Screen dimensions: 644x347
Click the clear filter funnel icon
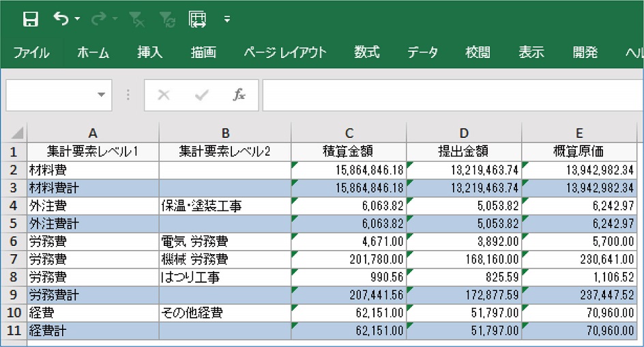(136, 19)
